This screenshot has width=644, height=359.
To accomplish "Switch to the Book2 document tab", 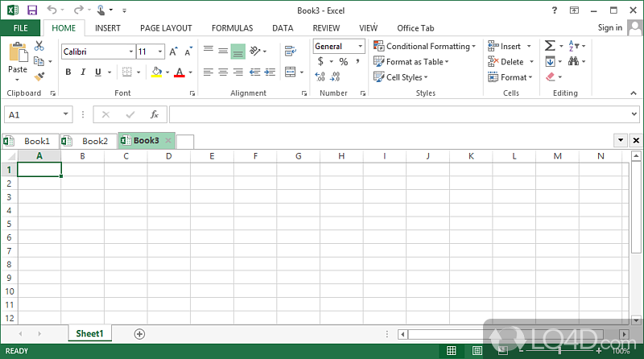I will [89, 142].
